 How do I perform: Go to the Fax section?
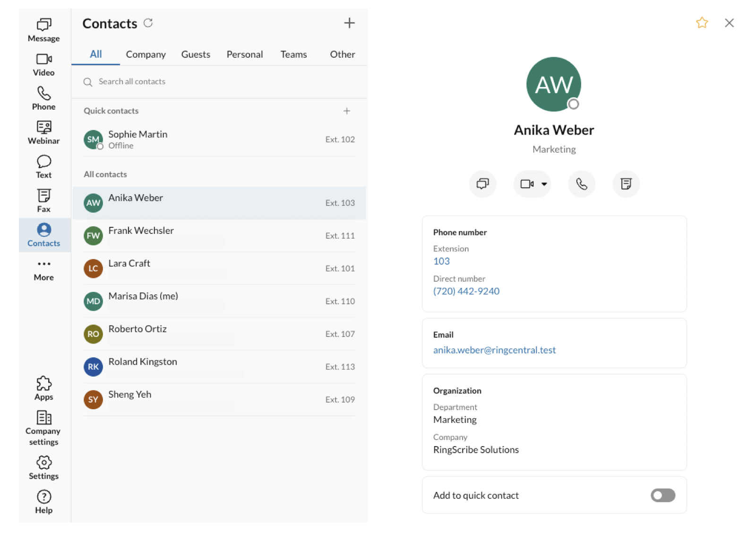[43, 201]
